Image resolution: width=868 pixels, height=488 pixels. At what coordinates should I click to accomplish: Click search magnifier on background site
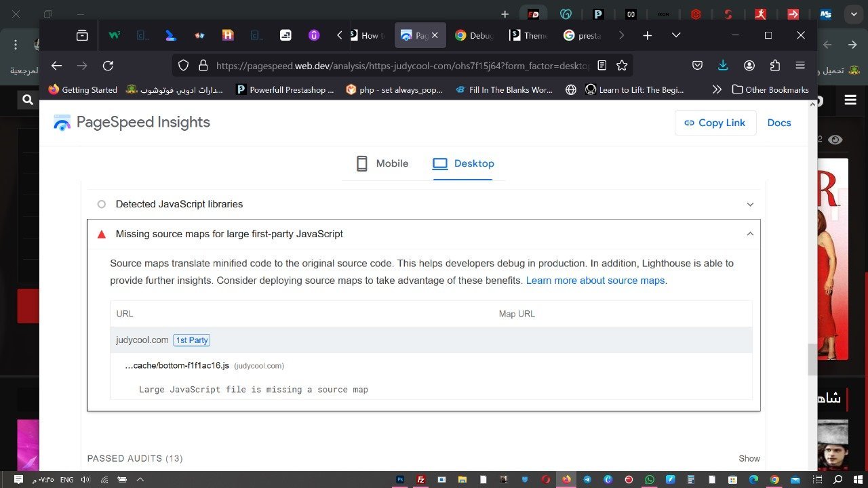pos(27,100)
